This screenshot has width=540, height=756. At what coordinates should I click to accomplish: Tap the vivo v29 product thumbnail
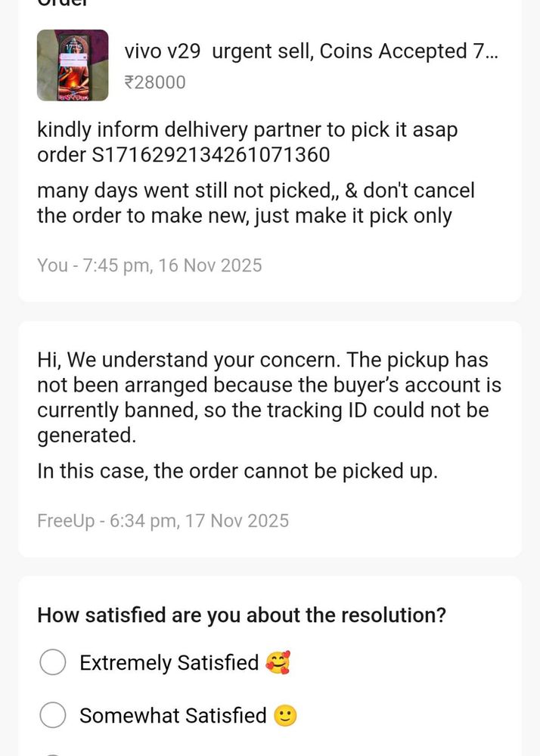click(73, 65)
